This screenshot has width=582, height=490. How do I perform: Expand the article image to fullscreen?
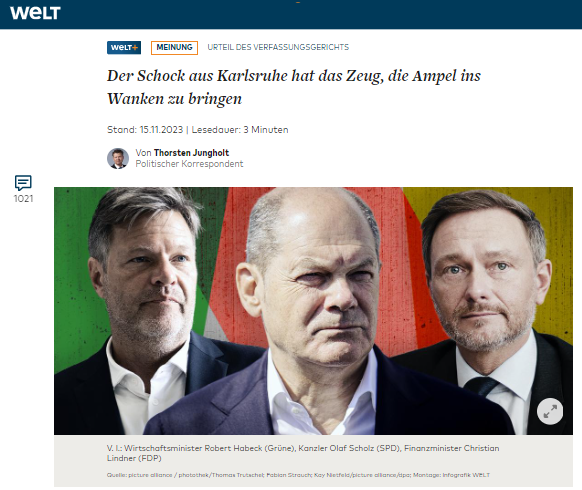(x=550, y=411)
